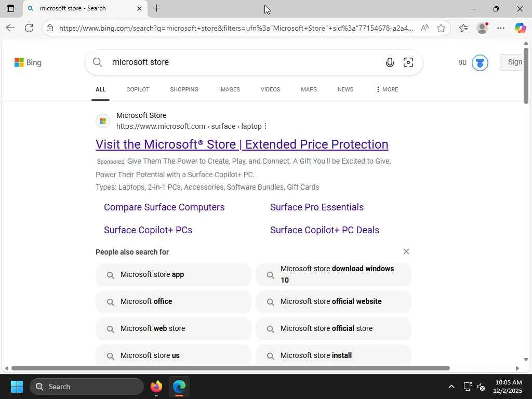The height and width of the screenshot is (399, 532).
Task: Search using an image icon
Action: 408,62
